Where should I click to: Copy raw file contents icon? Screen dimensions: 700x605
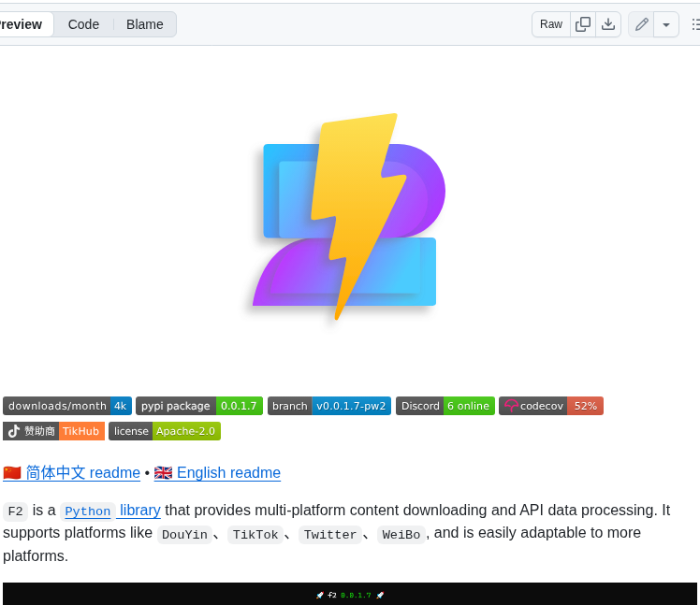pyautogui.click(x=583, y=24)
